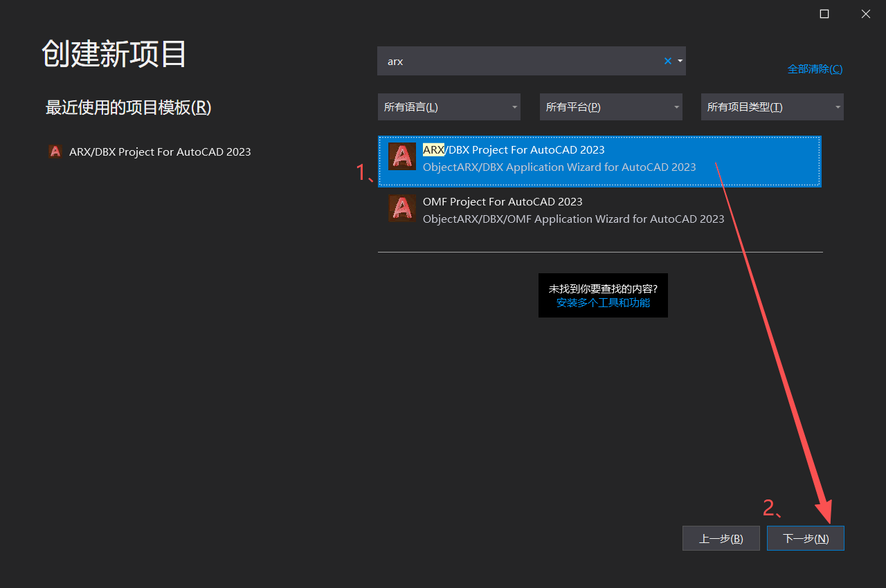886x588 pixels.
Task: Click ObjectARX/DBX Application Wizard for AutoCAD 2023 description
Action: 559,167
